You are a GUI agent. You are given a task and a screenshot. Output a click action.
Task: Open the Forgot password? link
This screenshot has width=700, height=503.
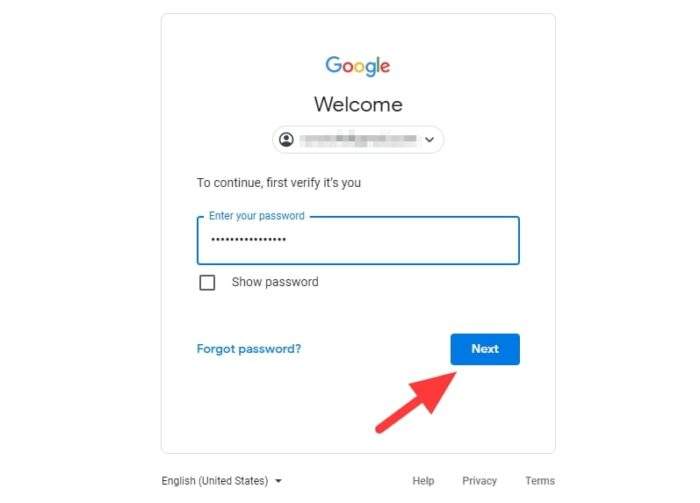click(x=249, y=349)
